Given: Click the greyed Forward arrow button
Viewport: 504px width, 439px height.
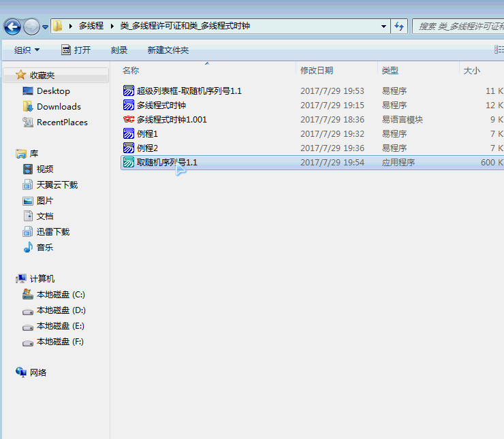Looking at the screenshot, I should (31, 27).
